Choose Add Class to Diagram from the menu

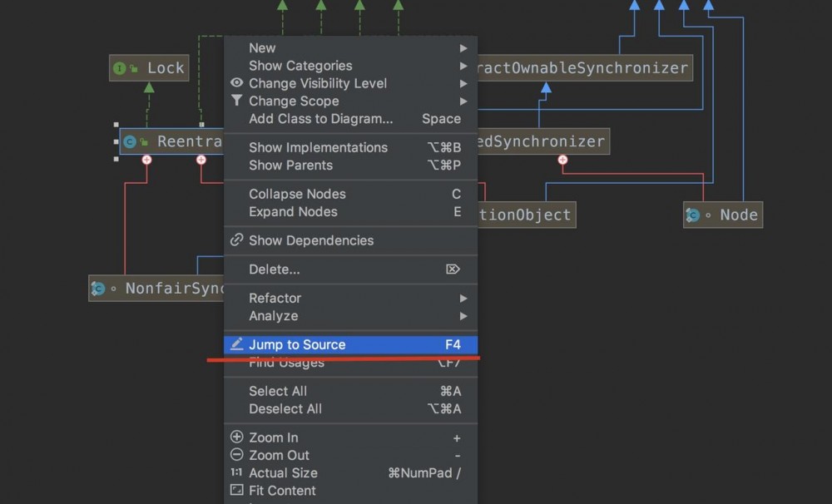coord(320,119)
